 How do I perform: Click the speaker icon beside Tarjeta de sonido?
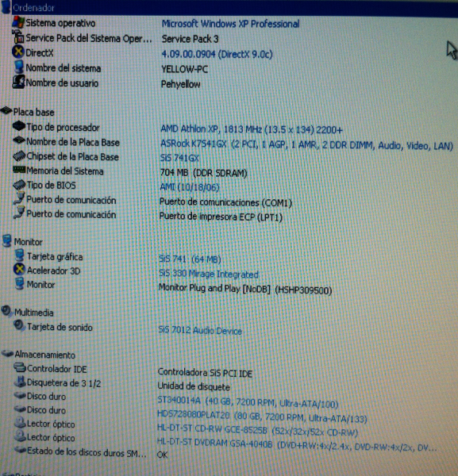(19, 326)
